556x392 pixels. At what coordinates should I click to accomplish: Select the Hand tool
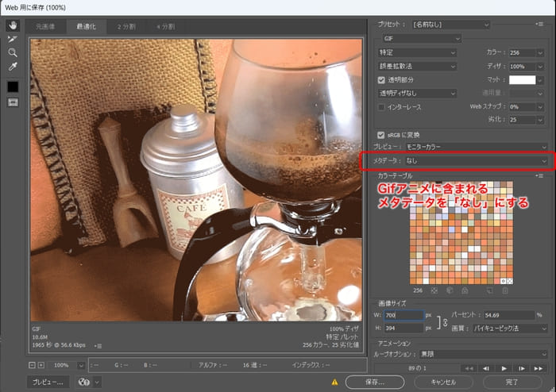(x=13, y=25)
